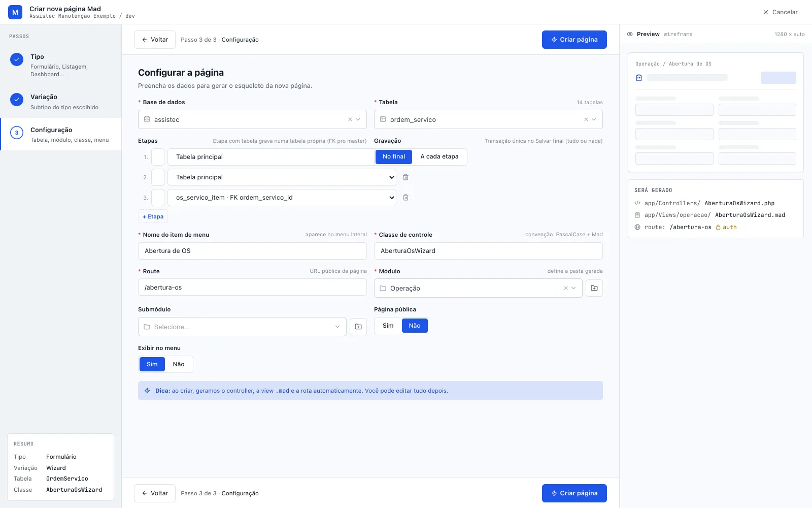Clear the Operação module selection
The width and height of the screenshot is (812, 508).
pos(565,288)
